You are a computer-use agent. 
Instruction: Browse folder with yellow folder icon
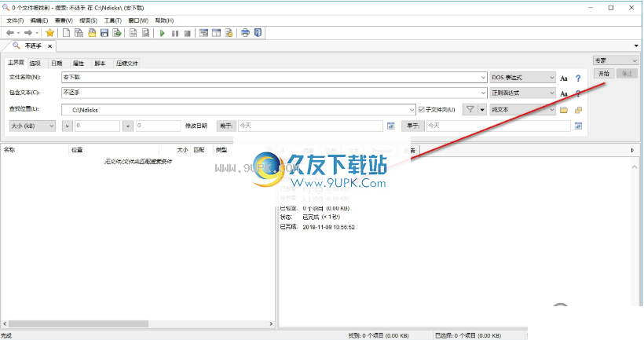click(x=564, y=110)
